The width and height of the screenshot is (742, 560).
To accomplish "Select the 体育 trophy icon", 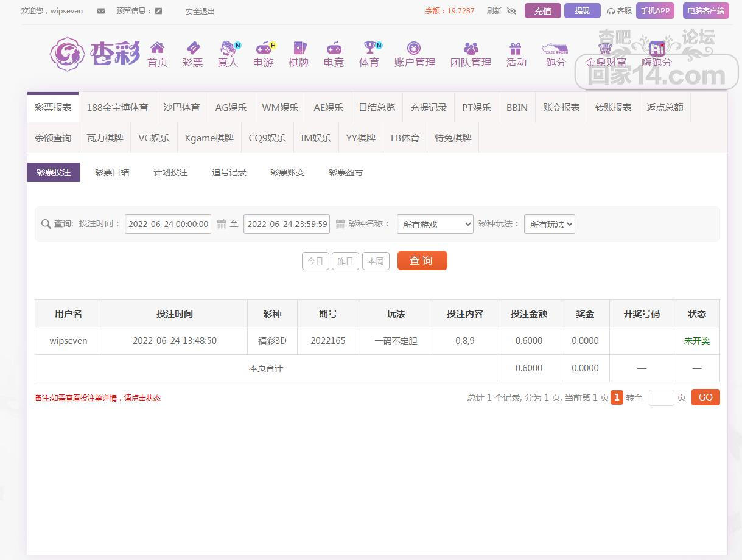I will point(369,48).
